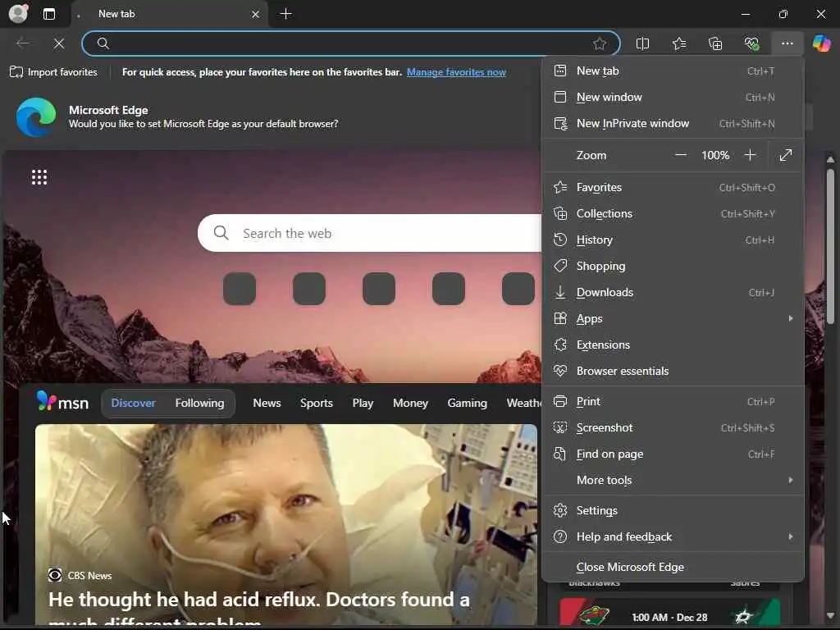The image size is (840, 630).
Task: Open Manage favorites now link
Action: point(456,72)
